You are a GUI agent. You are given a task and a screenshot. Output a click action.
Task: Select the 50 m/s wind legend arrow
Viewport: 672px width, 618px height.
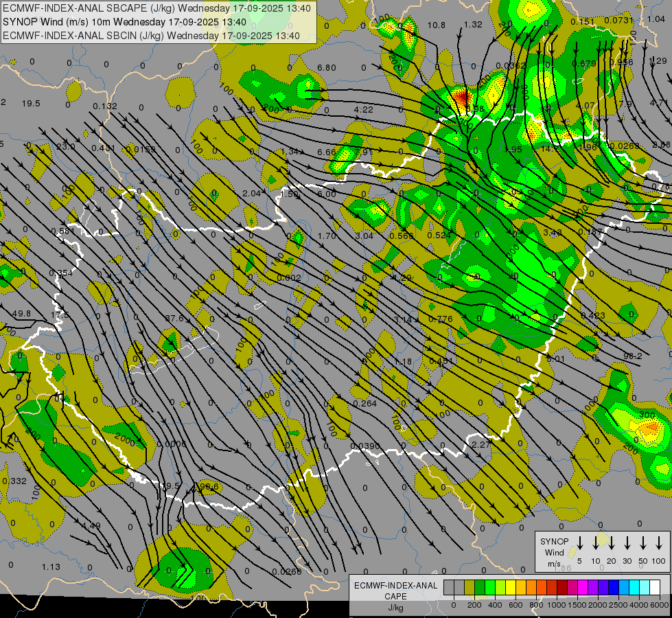pos(643,543)
